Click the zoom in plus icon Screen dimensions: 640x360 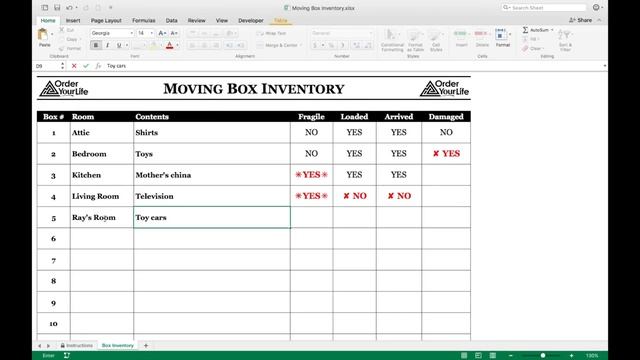click(571, 356)
